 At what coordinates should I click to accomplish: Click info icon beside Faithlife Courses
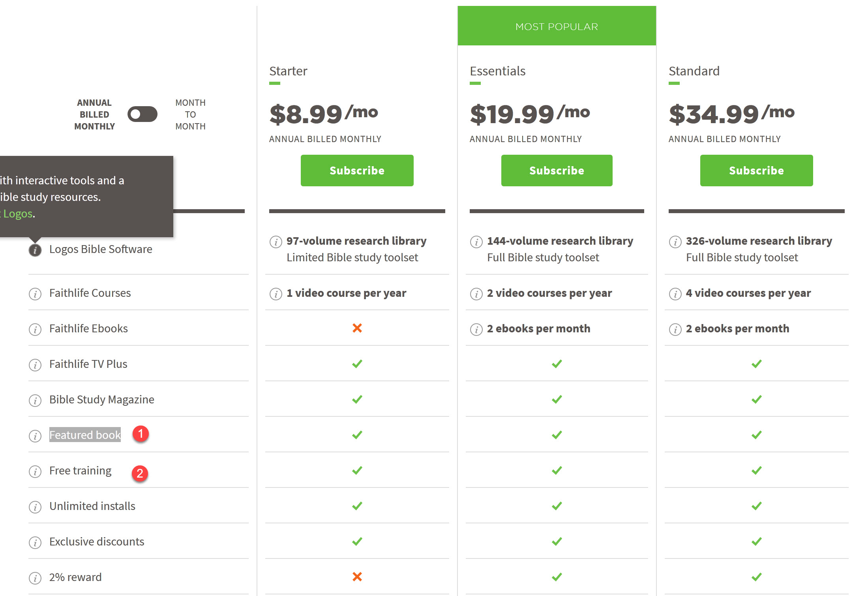click(35, 294)
